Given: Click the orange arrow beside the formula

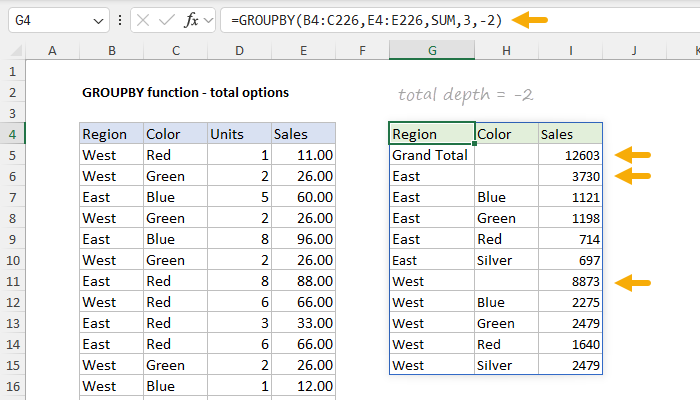Looking at the screenshot, I should (x=530, y=19).
